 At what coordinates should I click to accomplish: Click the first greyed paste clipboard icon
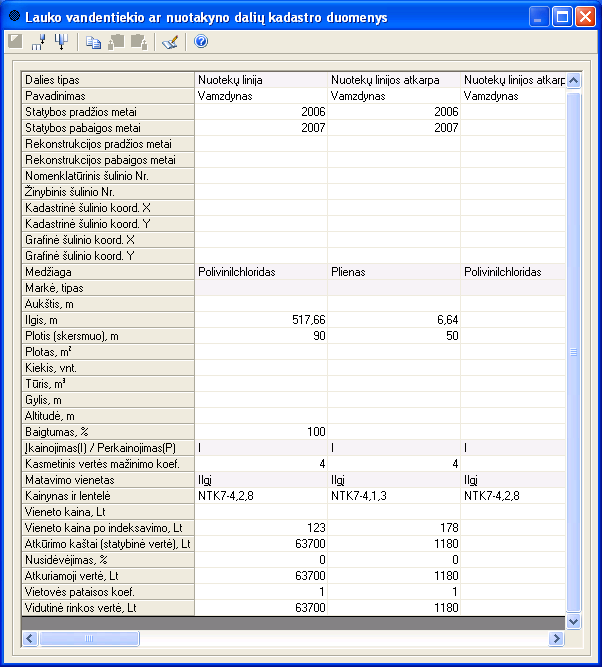116,42
